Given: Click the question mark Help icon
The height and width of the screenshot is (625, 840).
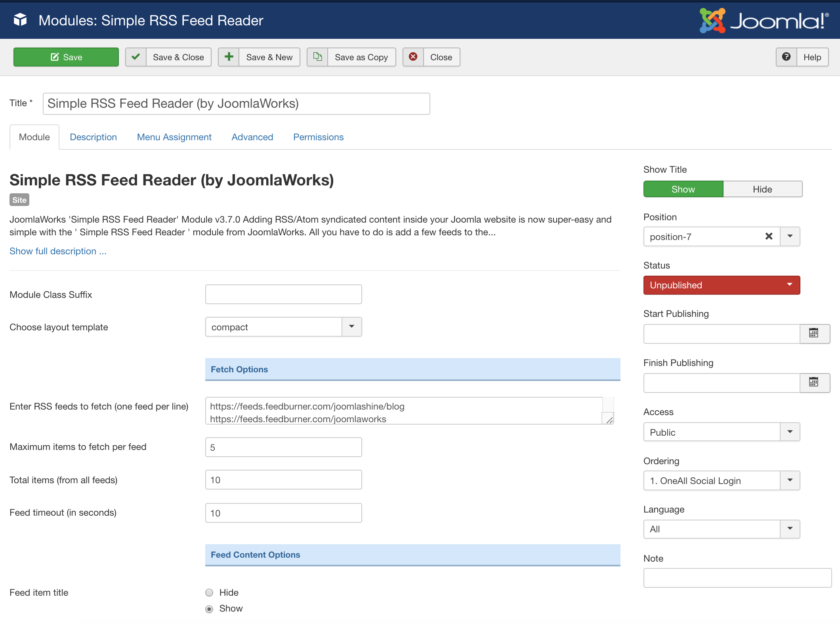Looking at the screenshot, I should 787,57.
